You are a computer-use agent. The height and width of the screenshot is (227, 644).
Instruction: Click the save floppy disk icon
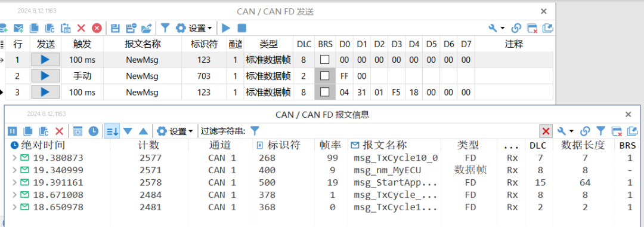[x=116, y=28]
